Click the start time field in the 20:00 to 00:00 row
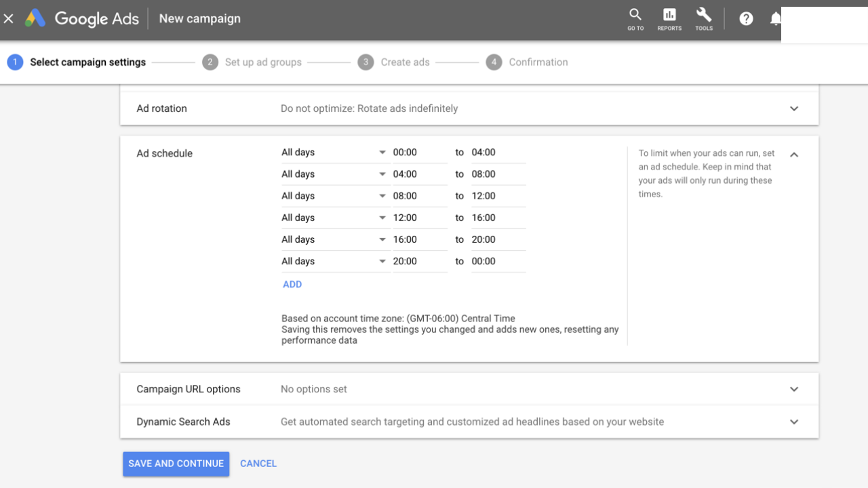Screen dimensions: 868x488 pos(420,261)
